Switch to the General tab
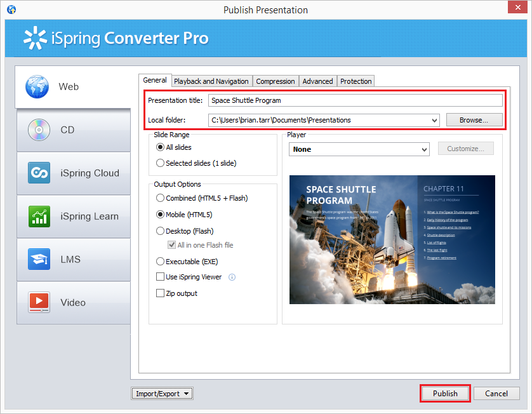 tap(155, 80)
